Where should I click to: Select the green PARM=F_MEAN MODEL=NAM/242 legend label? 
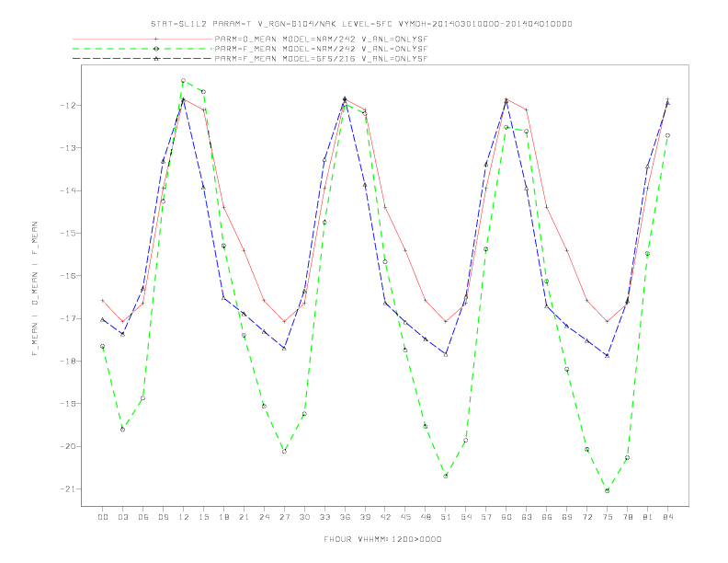321,49
